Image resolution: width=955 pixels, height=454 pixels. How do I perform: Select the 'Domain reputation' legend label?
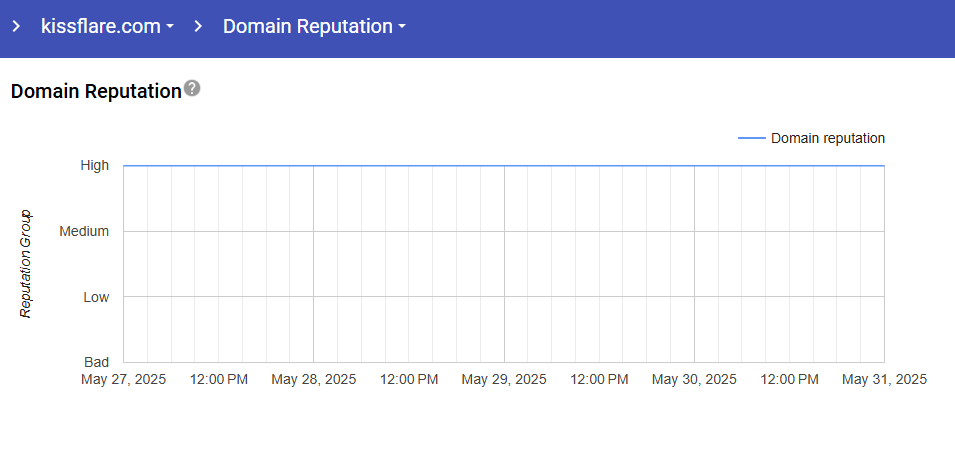pos(827,138)
